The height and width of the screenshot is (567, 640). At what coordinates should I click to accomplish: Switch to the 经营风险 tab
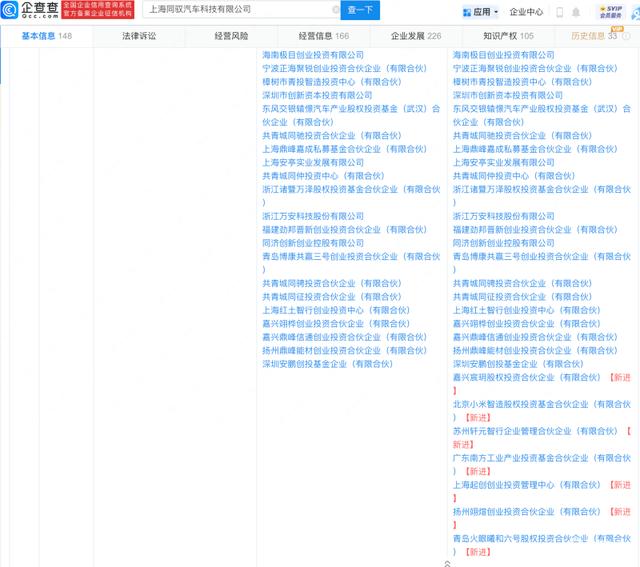[x=231, y=36]
